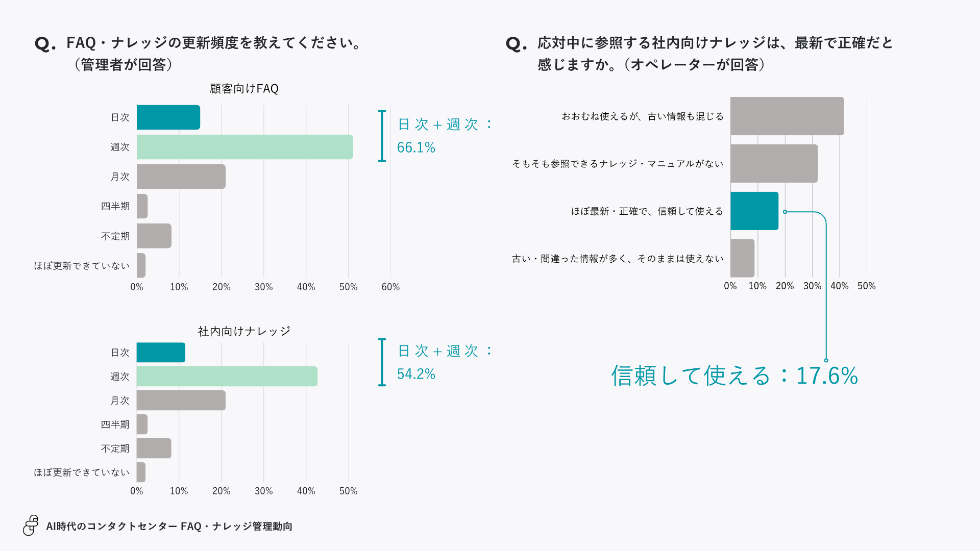The image size is (980, 551).
Task: Select the 月次 gray bar in 社内向けナレッジ chart
Action: (181, 400)
